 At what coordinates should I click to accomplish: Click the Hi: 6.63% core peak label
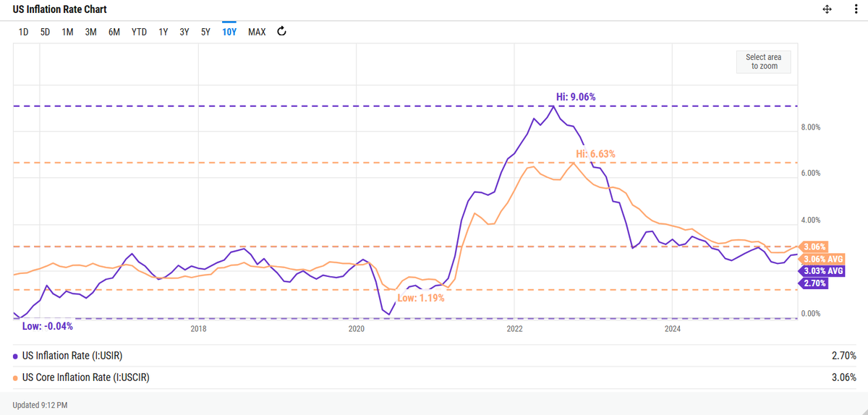595,153
